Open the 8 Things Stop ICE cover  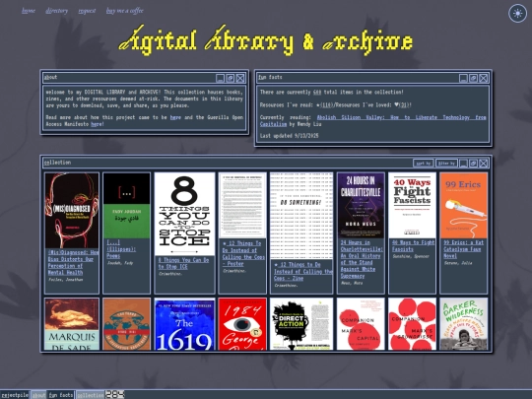[x=184, y=214]
